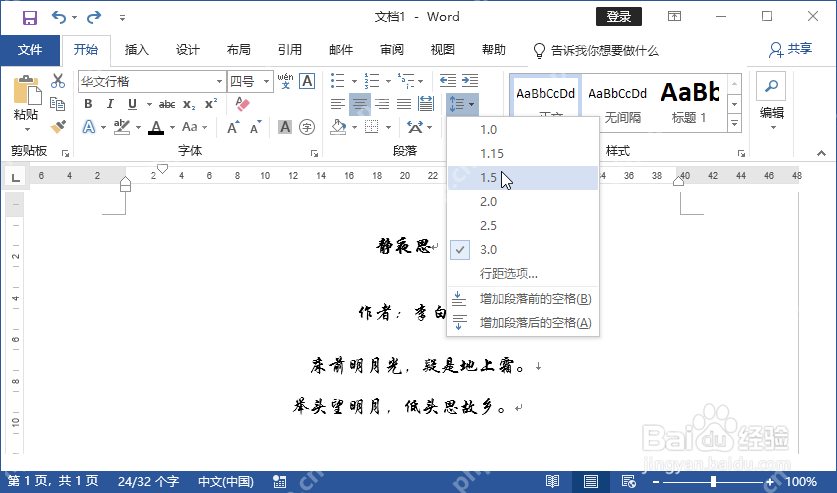Apply the 标题 1 style
Screen dimensions: 837x493
point(689,104)
